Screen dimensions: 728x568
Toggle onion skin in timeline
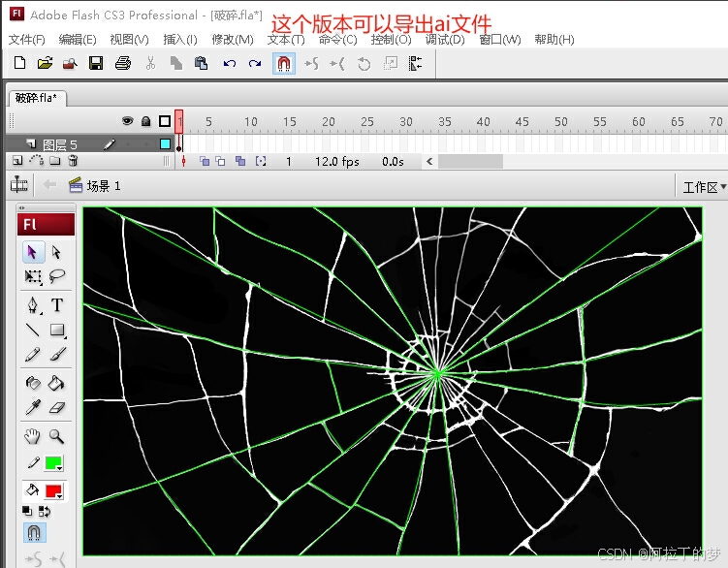(x=205, y=161)
